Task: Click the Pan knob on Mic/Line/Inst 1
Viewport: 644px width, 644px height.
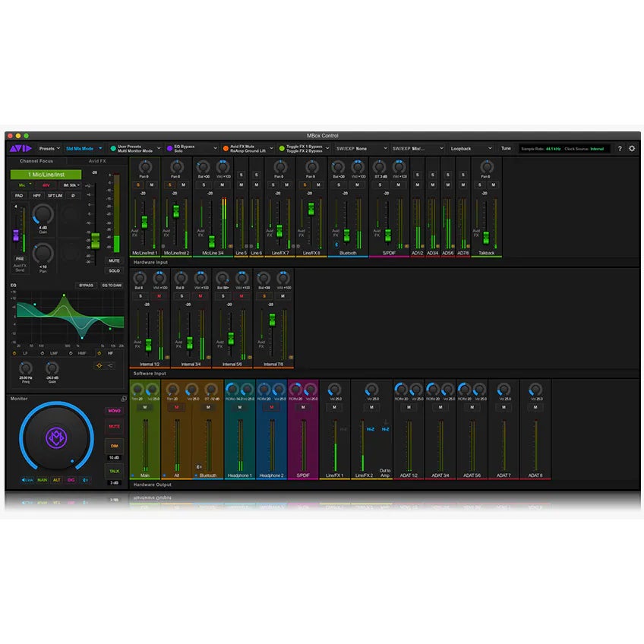Action: tap(144, 167)
